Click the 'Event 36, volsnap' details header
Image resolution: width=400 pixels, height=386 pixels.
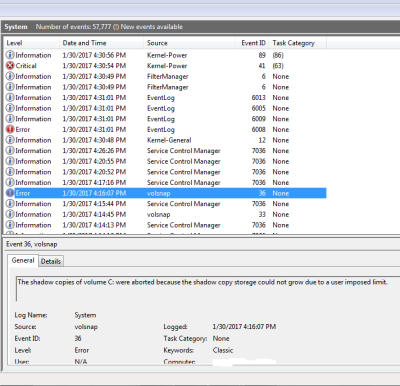32,244
